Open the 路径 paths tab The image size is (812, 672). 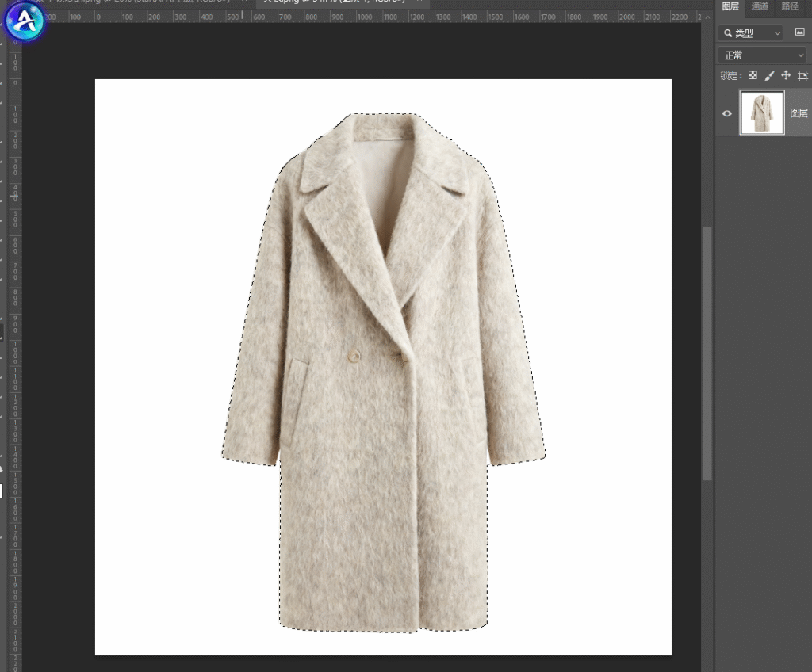(x=790, y=6)
